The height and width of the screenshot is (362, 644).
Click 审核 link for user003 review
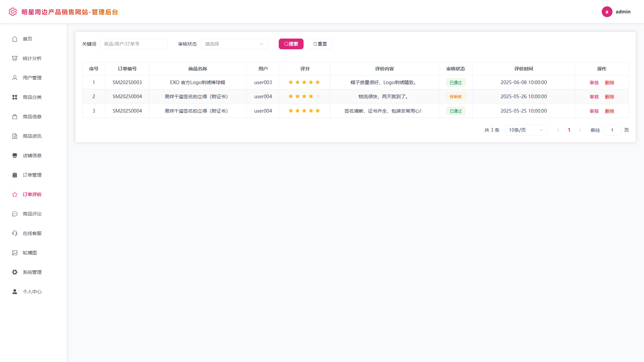click(x=594, y=83)
